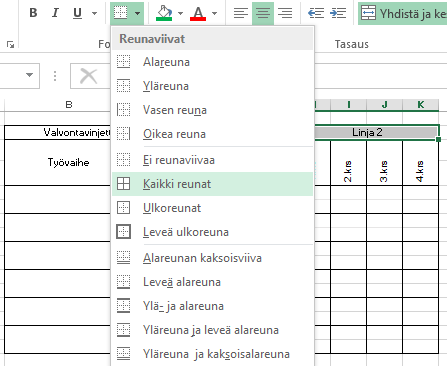Choose Yläreuna ja leveä alareuna
Image resolution: width=447 pixels, height=366 pixels.
tap(212, 330)
